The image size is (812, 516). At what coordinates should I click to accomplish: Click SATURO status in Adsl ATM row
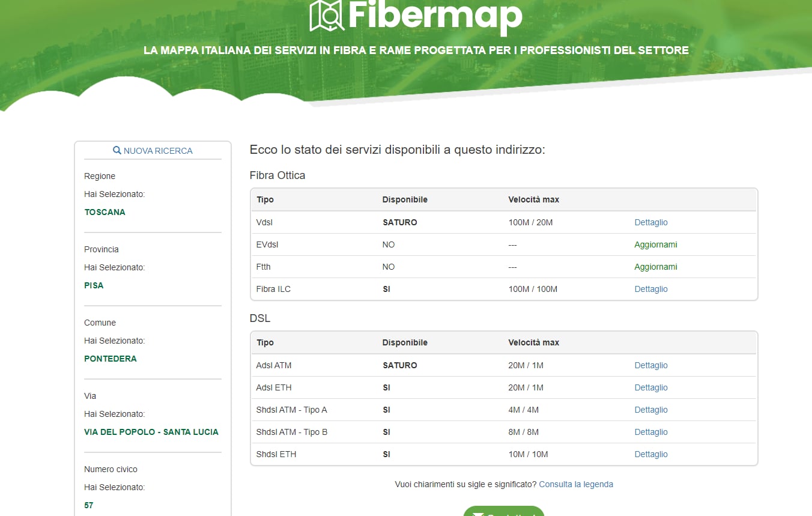pos(400,365)
